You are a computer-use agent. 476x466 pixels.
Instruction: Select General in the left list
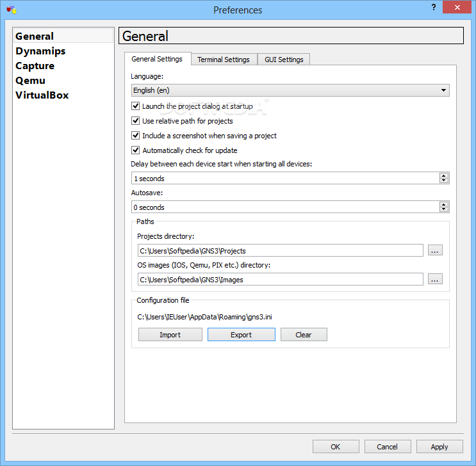point(63,36)
